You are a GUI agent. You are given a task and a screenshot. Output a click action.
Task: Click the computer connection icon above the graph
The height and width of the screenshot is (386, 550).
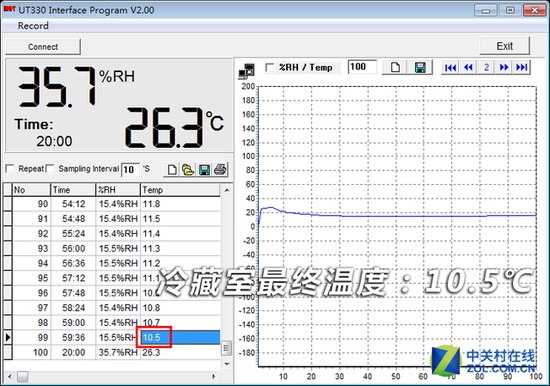click(247, 71)
